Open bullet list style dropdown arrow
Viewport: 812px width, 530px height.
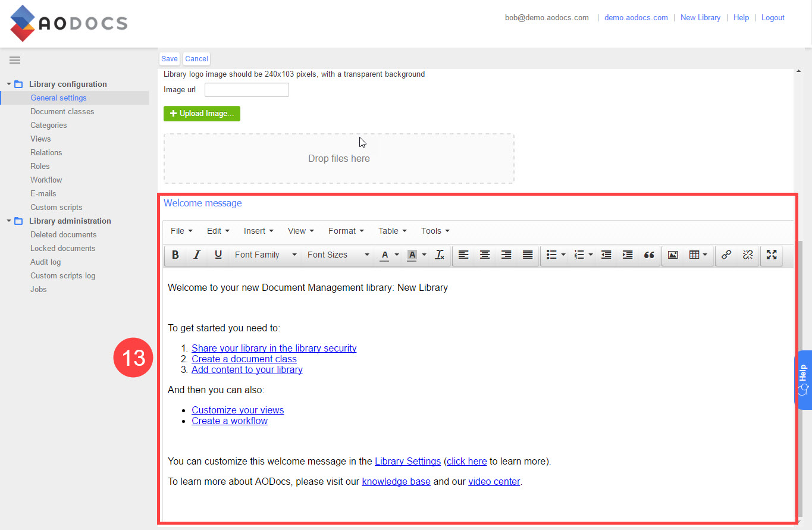(x=563, y=255)
